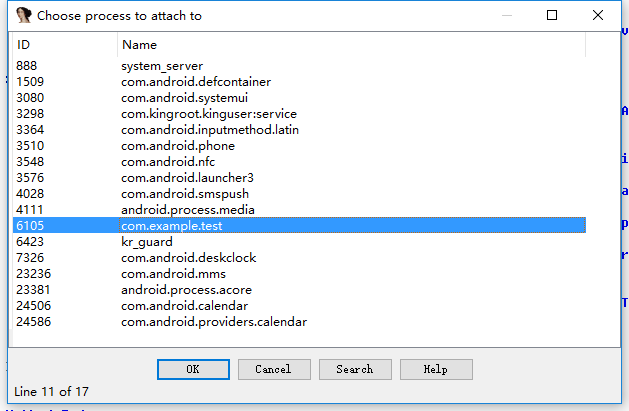
Task: Pick the com.android.deskclock process
Action: [188, 258]
